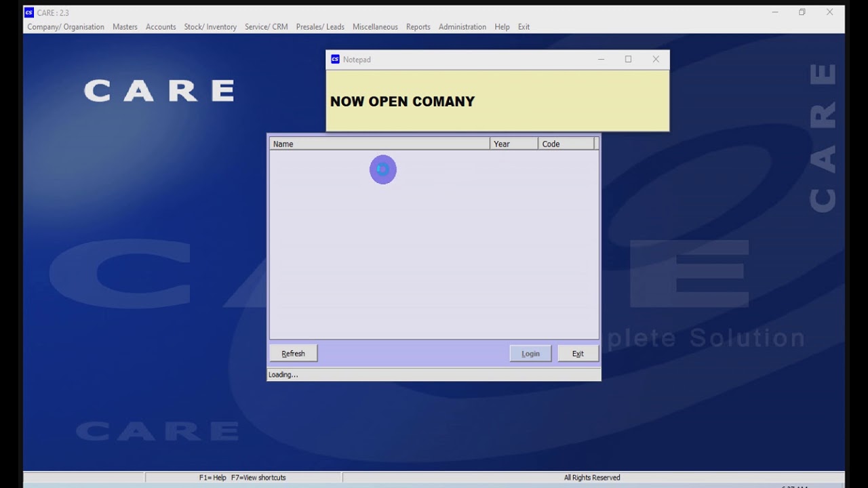Restore down the CARE main window
Image resolution: width=868 pixels, height=488 pixels.
(x=802, y=12)
